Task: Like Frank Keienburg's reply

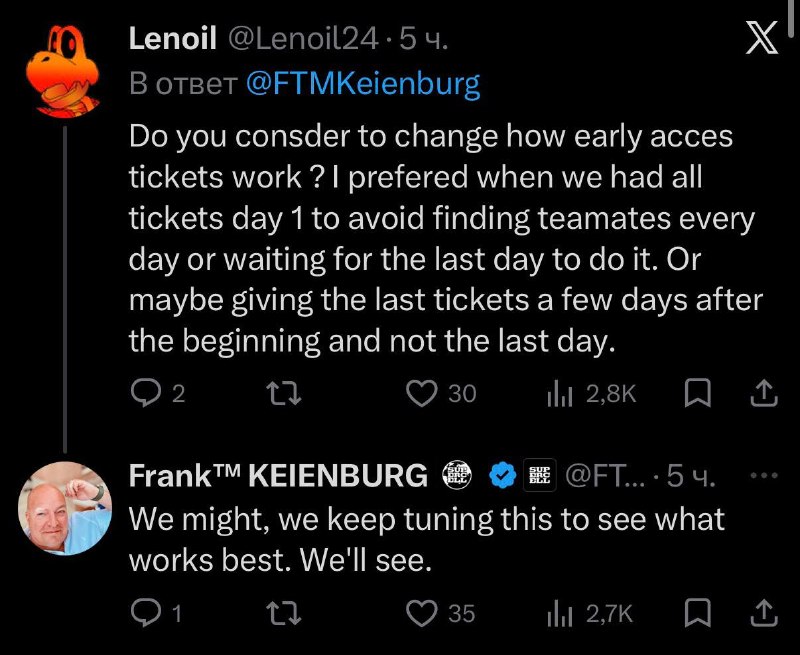Action: coord(420,613)
